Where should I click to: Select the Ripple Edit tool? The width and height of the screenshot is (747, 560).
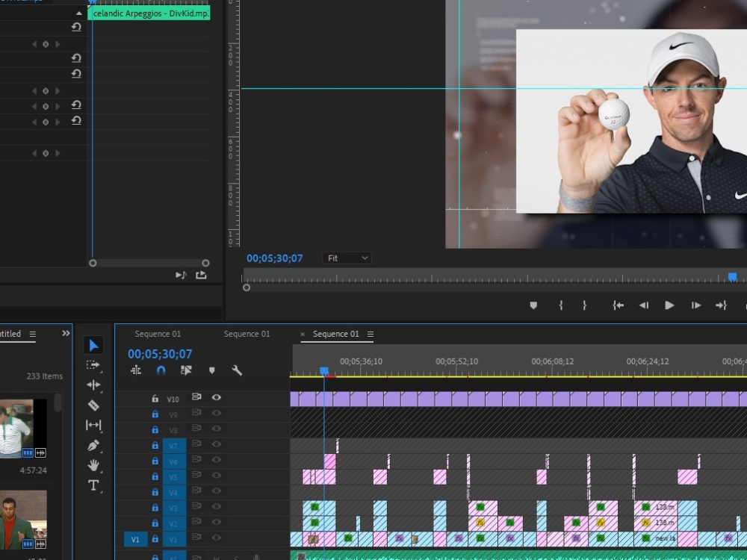pos(93,385)
